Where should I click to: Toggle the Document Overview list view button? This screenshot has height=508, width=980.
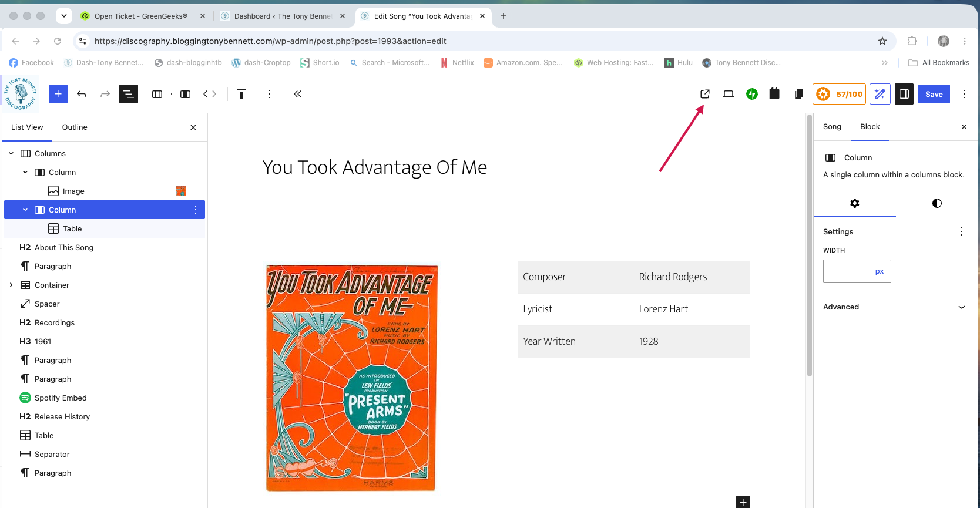coord(129,94)
